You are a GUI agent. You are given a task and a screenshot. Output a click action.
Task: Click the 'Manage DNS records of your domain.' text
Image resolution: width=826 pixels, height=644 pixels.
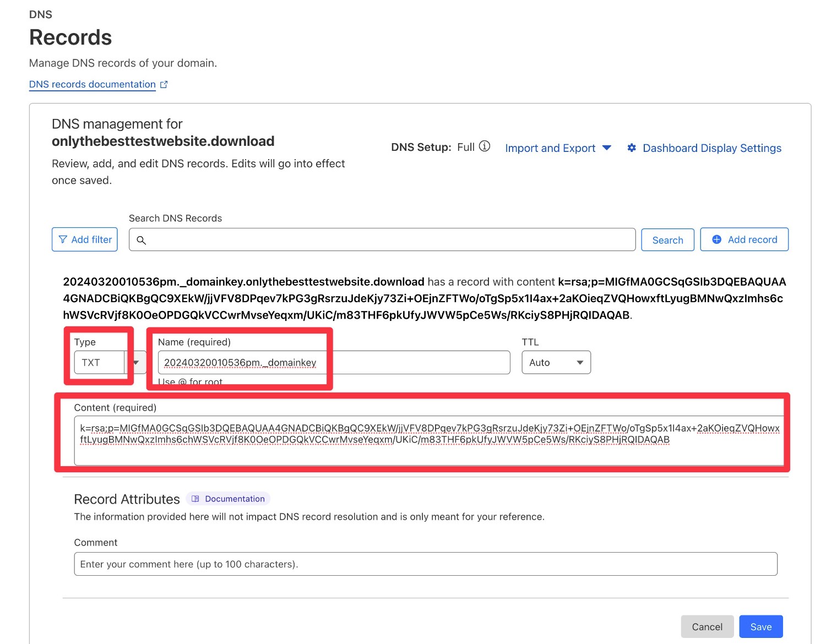tap(123, 63)
